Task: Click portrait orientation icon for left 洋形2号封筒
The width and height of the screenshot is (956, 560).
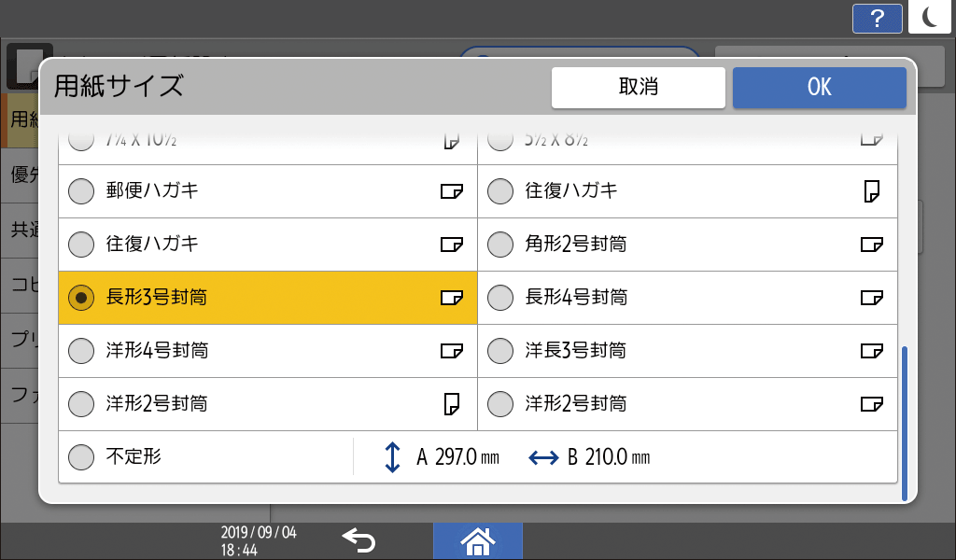Action: click(452, 404)
